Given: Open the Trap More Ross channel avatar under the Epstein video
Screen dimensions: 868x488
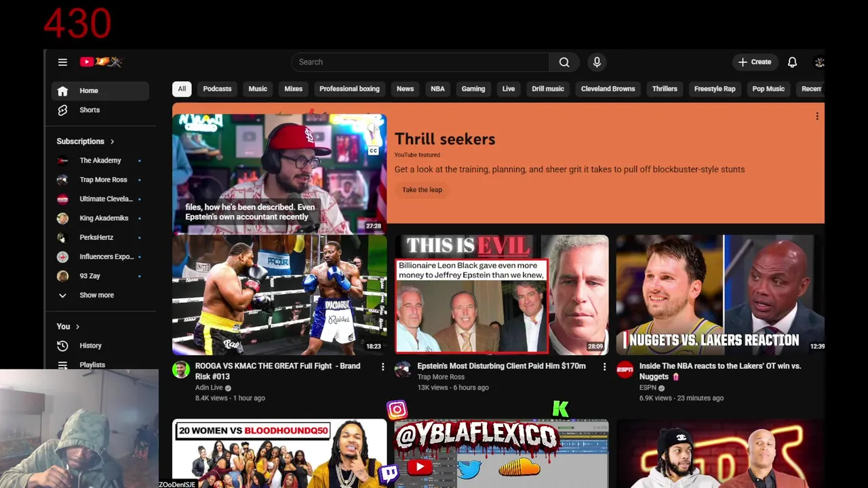Looking at the screenshot, I should 403,369.
